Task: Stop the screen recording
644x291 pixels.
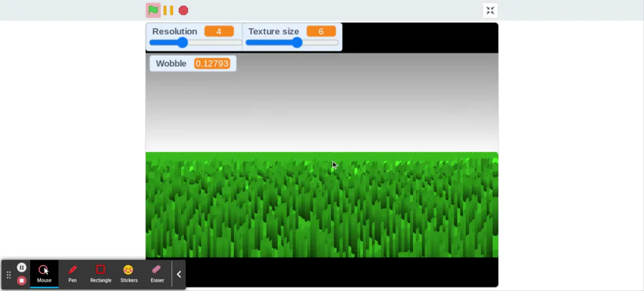Action: pos(21,281)
